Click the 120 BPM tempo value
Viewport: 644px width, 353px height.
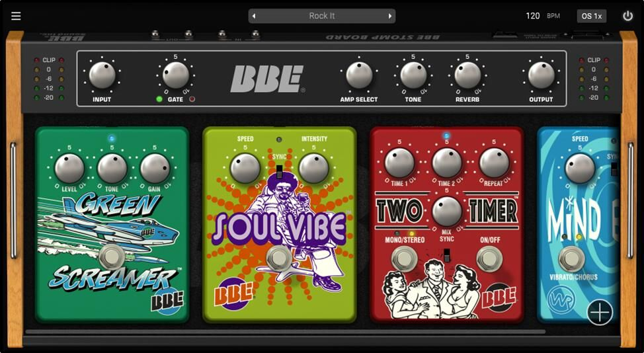point(533,16)
